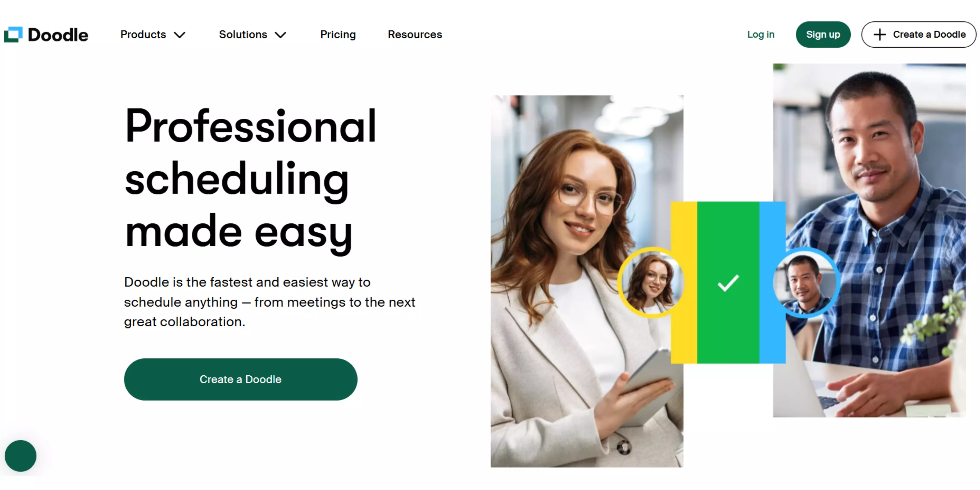Click the plus icon in Create a Doodle

click(880, 35)
